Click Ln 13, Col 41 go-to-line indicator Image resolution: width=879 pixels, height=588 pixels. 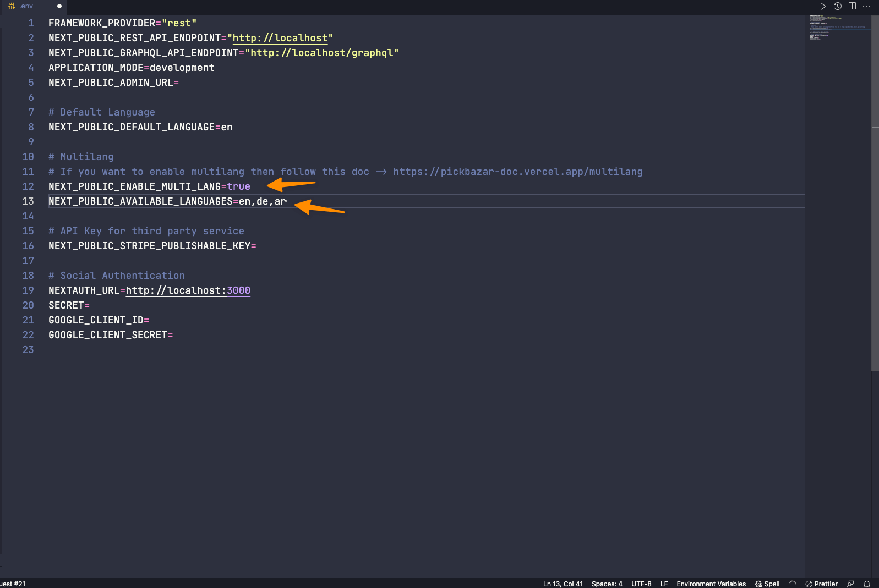(563, 584)
